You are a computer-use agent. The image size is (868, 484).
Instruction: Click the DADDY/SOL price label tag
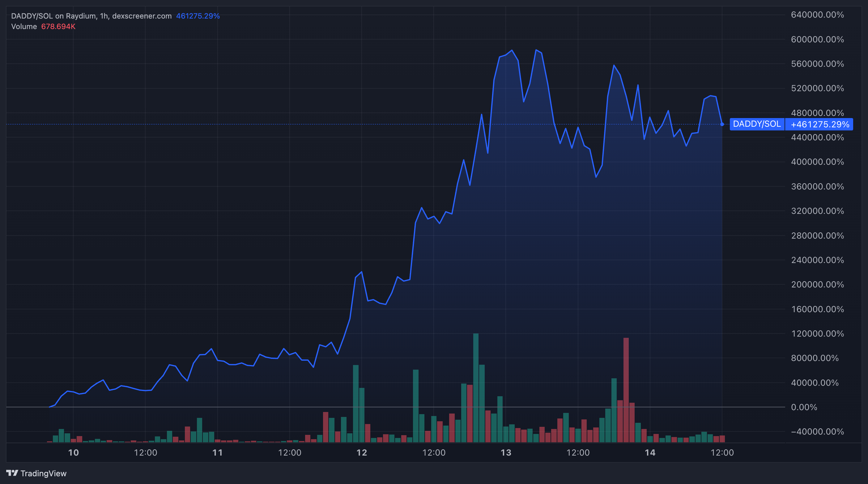click(x=756, y=124)
